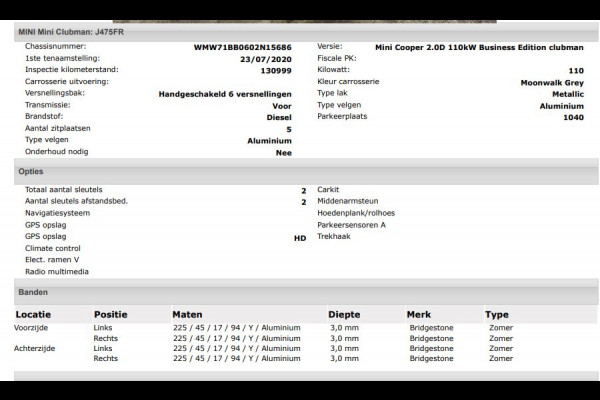600x400 pixels.
Task: Click the Type column header in tyres table
Action: tap(497, 314)
